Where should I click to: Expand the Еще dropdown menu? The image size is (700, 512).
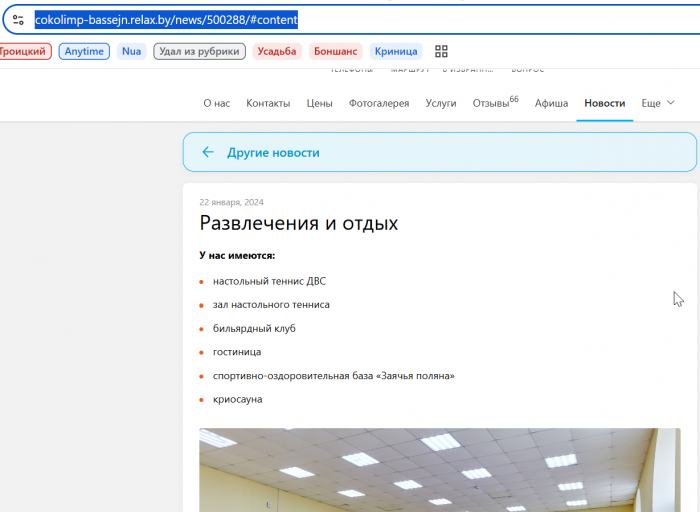[658, 103]
